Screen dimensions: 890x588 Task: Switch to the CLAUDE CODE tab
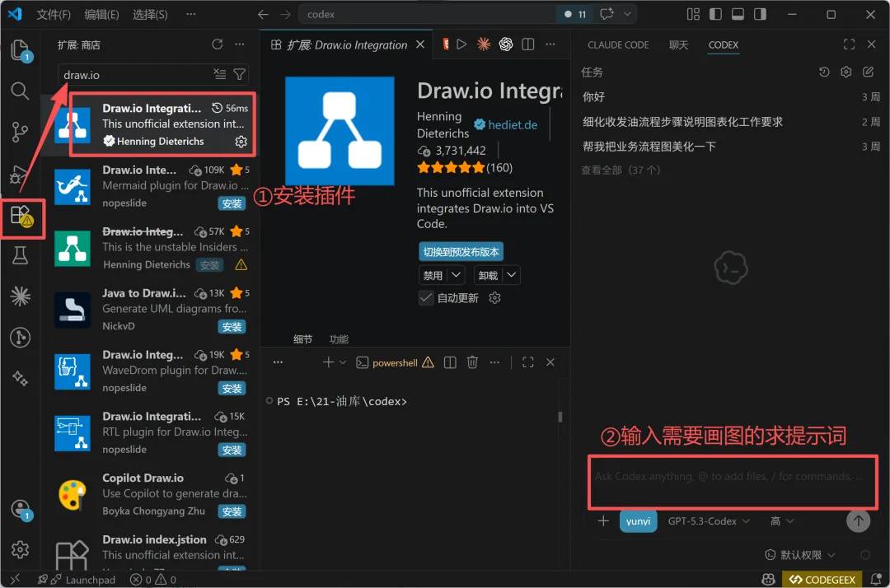click(x=618, y=44)
